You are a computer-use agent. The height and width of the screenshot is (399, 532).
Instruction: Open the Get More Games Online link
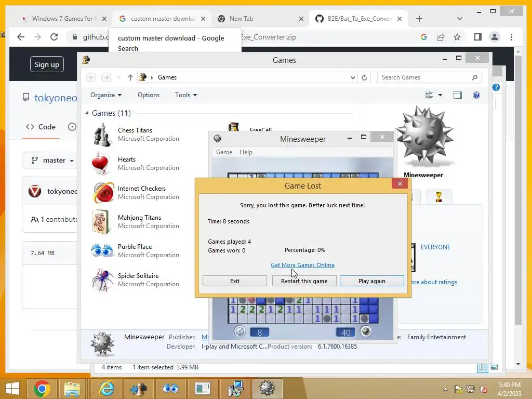[x=302, y=265]
